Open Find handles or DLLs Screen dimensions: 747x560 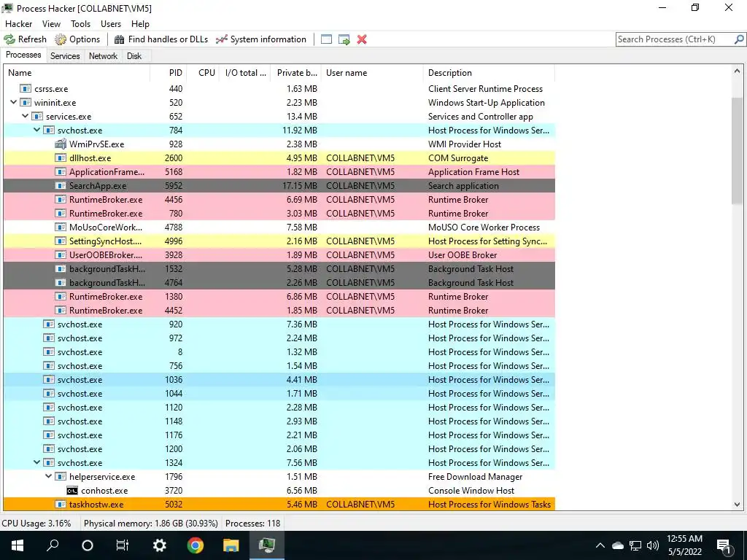(x=161, y=39)
